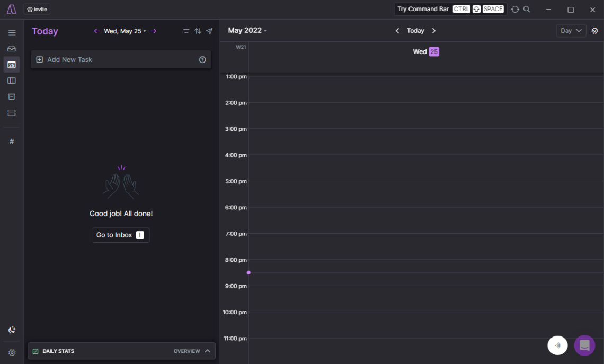Select the Today calendar icon in sidebar
Viewport: 604px width, 364px height.
(x=12, y=64)
